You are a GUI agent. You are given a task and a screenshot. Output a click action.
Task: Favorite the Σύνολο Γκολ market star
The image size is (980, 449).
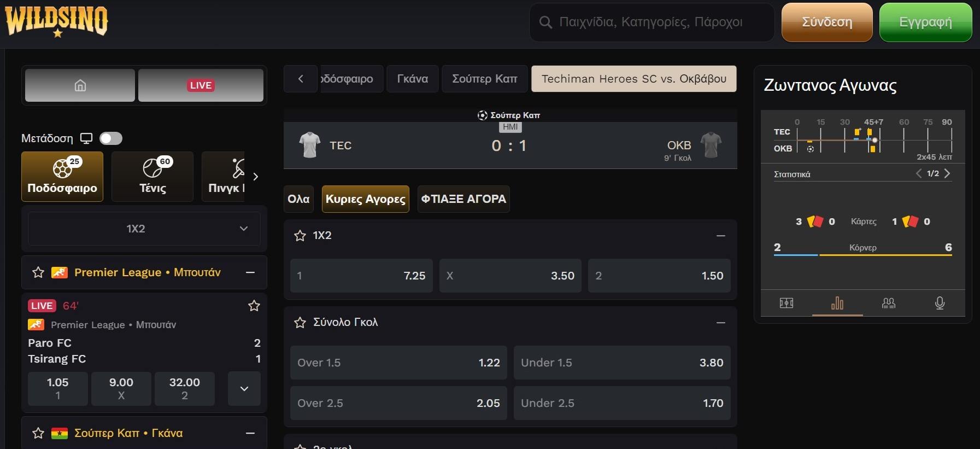coord(300,323)
